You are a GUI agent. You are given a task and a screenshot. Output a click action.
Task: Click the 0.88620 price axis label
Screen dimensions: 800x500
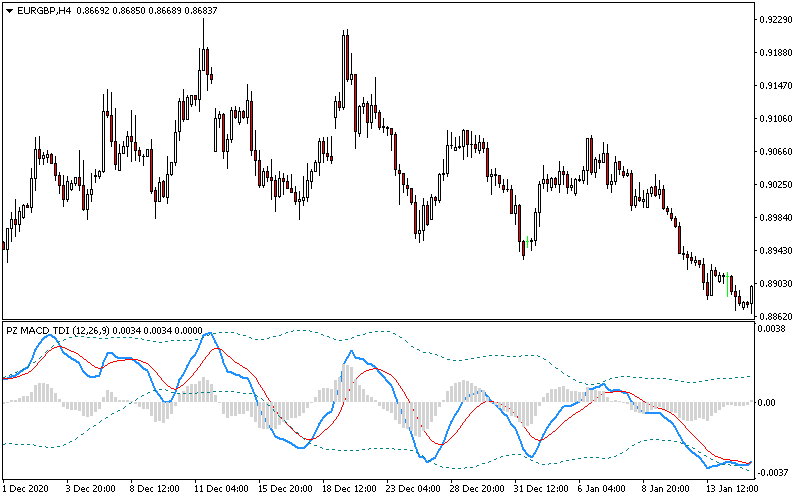[x=776, y=316]
